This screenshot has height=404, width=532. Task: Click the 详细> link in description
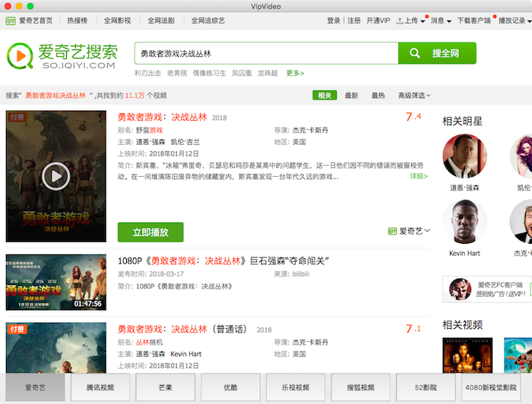[419, 176]
